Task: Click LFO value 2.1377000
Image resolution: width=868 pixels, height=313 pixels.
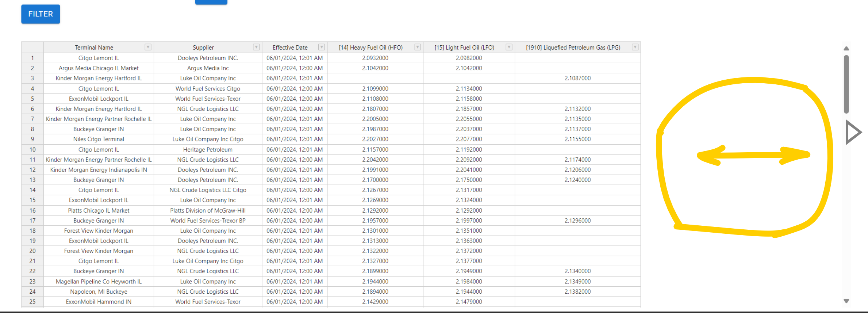Action: (469, 261)
